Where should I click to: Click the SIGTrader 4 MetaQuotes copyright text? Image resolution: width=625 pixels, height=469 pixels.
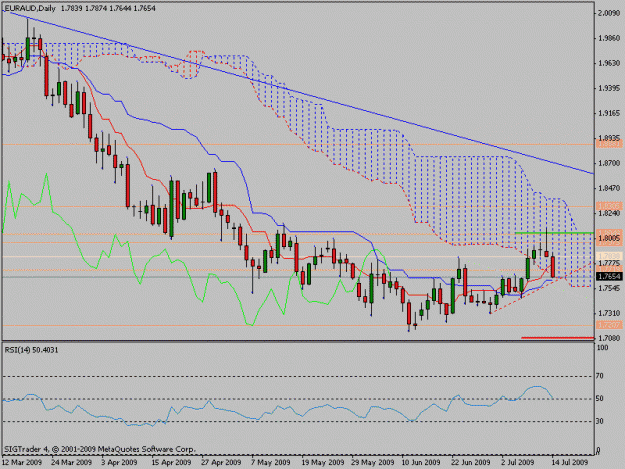(x=100, y=449)
